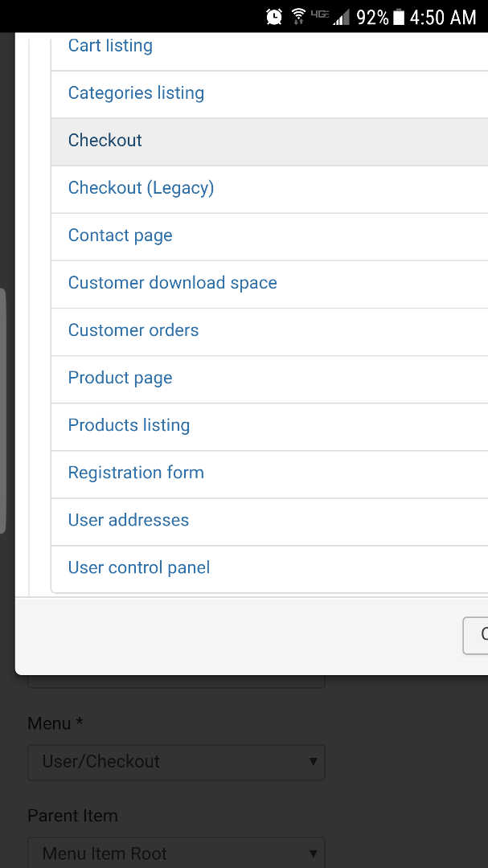Select User control panel entry
The image size is (488, 868).
pos(138,567)
